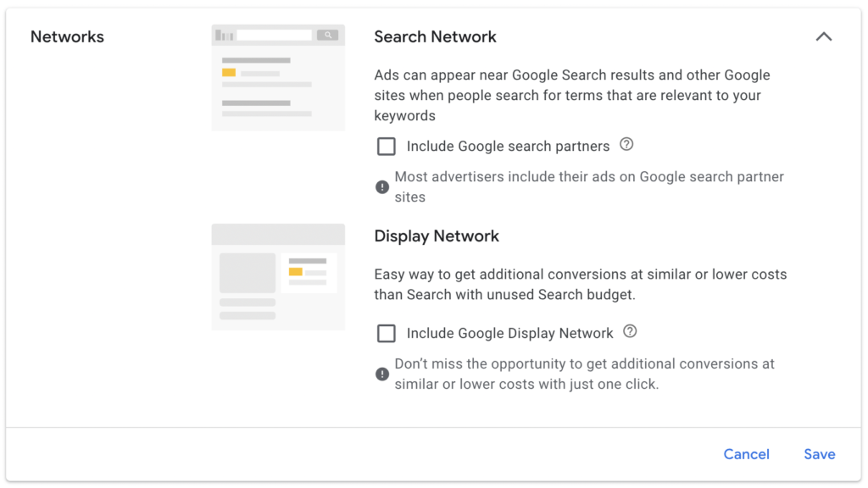This screenshot has width=868, height=488.
Task: Select the magnifier icon in the search preview
Action: click(328, 35)
